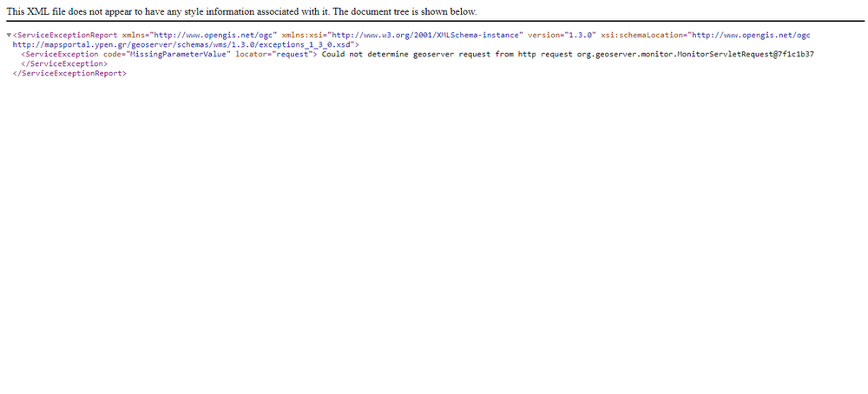Viewport: 868px width, 394px height.
Task: Click the closing ServiceExceptionReport tag
Action: click(x=69, y=74)
